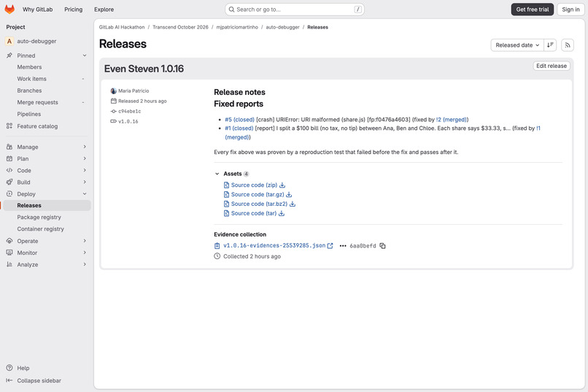
Task: Open Why GitLab in top navigation
Action: click(37, 9)
